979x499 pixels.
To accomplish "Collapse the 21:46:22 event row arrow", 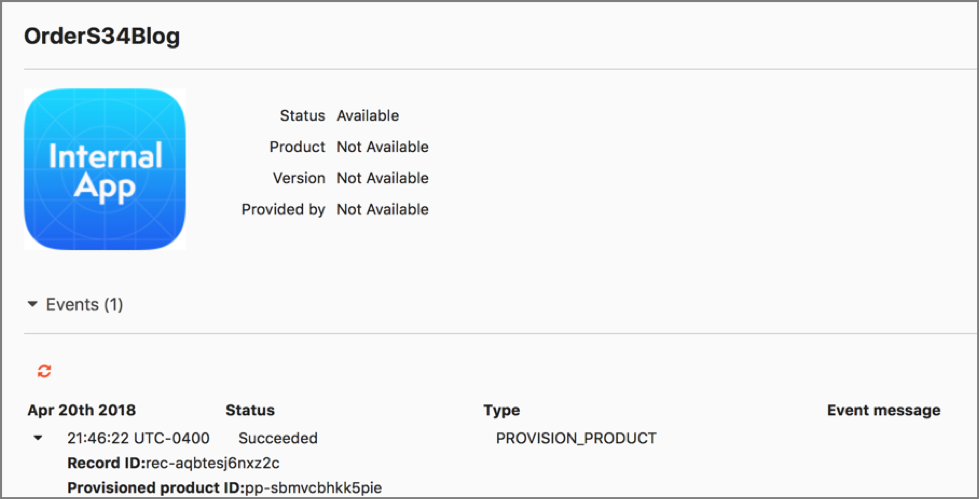I will pos(38,438).
